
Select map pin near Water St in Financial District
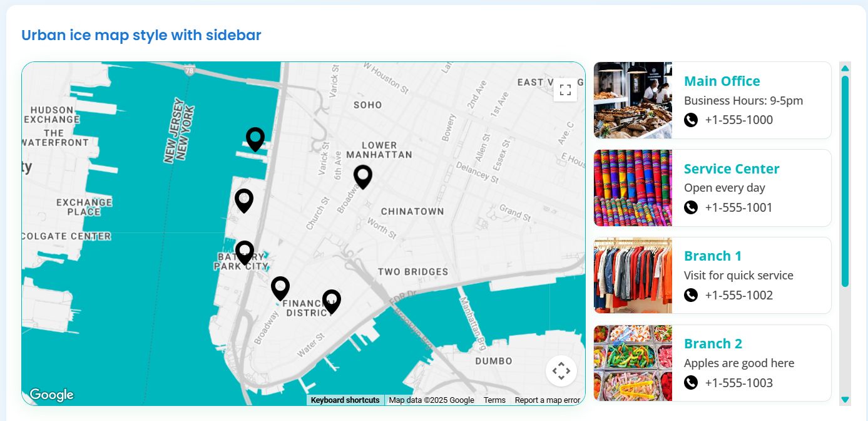[332, 302]
